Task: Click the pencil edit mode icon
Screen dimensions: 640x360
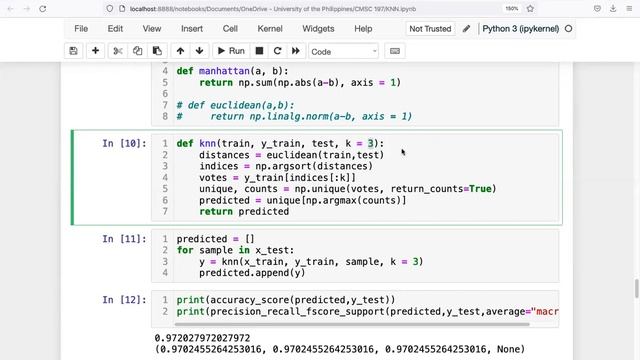Action: 467,29
